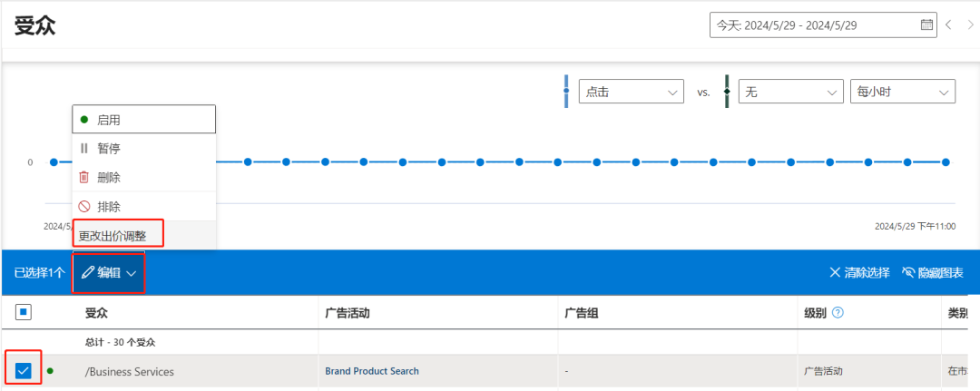Go to next date range arrow
Image resolution: width=980 pixels, height=391 pixels.
(970, 25)
